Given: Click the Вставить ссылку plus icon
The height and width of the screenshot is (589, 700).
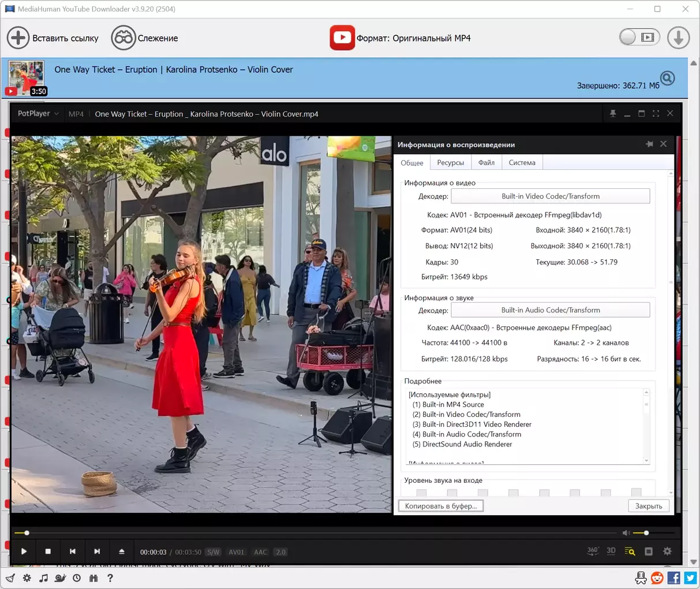Looking at the screenshot, I should (18, 38).
